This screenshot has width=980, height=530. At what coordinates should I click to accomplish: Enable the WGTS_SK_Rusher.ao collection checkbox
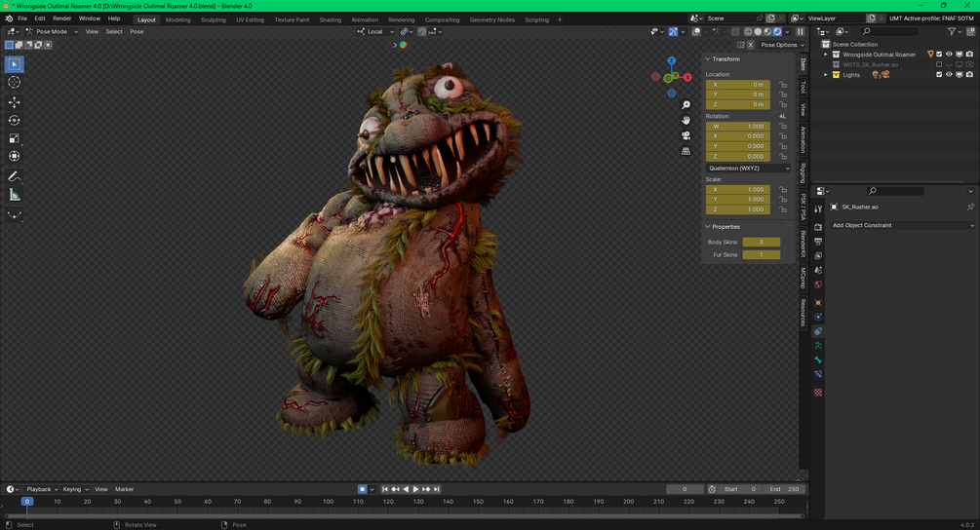pyautogui.click(x=939, y=64)
